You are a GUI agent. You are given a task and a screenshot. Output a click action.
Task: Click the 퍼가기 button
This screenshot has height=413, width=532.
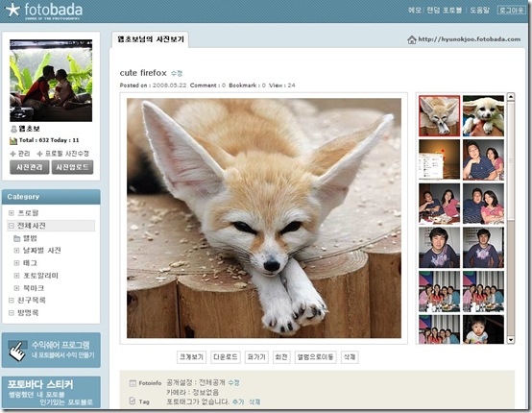(x=256, y=357)
